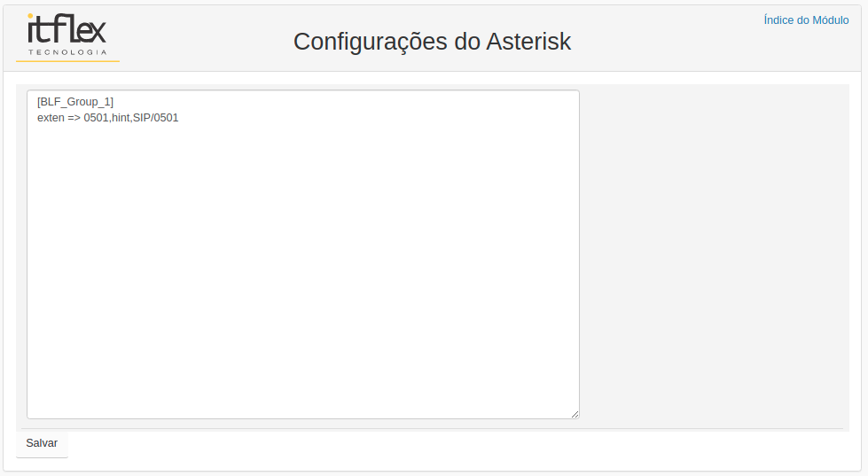Click the word hint in the config text

(121, 117)
